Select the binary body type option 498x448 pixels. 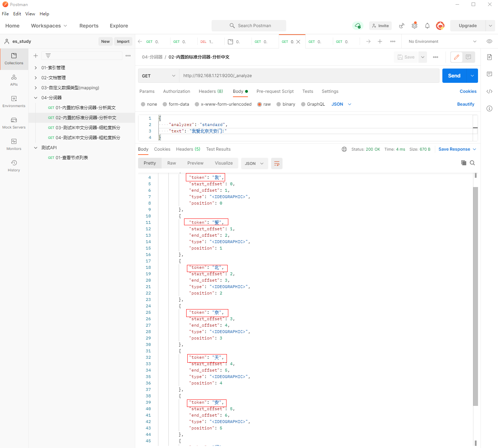pos(279,104)
